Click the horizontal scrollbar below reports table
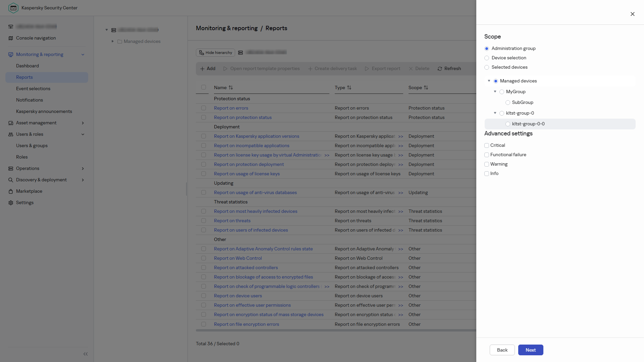Viewport: 644px width, 362px height. (335, 330)
